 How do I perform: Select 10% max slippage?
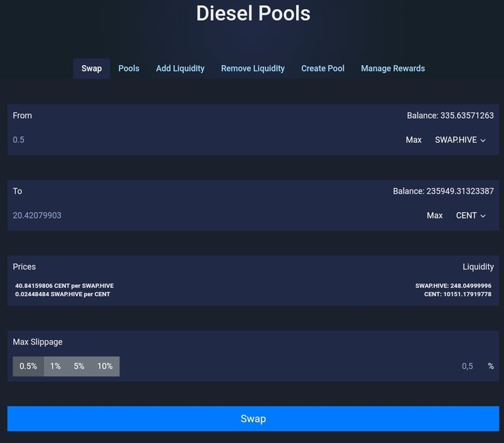[x=105, y=366]
